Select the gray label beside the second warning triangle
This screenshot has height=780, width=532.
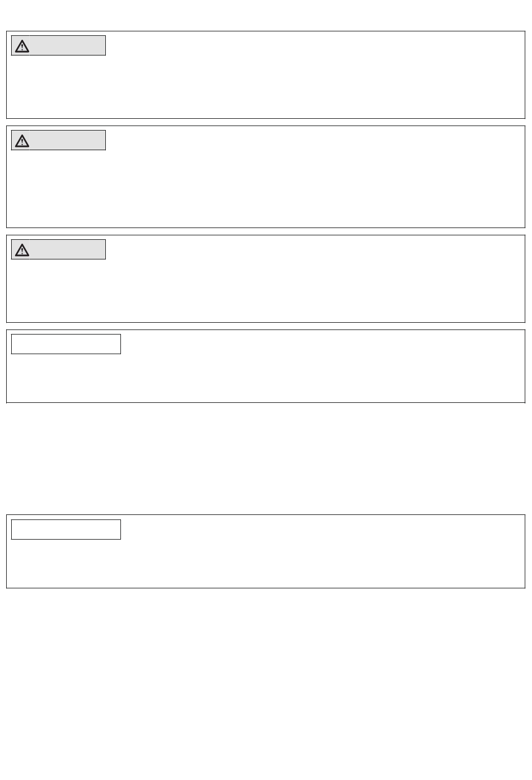click(x=67, y=141)
